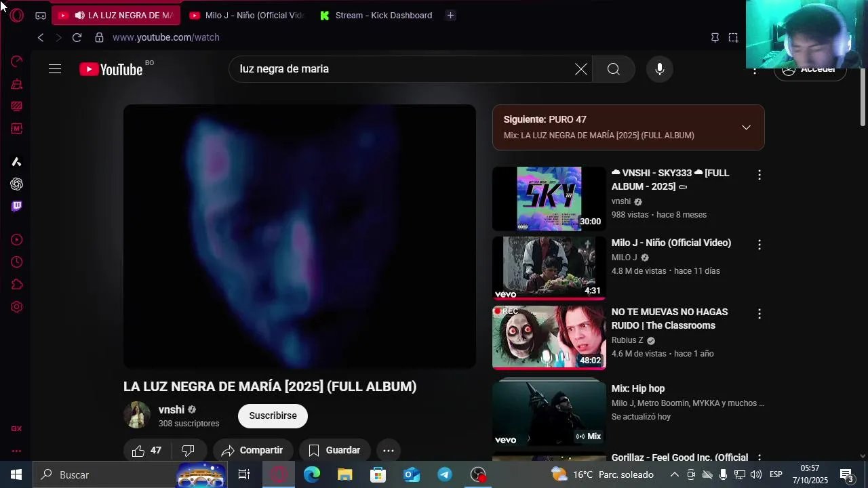868x488 pixels.
Task: Open sidebar three-dot setup menu
Action: (17, 451)
